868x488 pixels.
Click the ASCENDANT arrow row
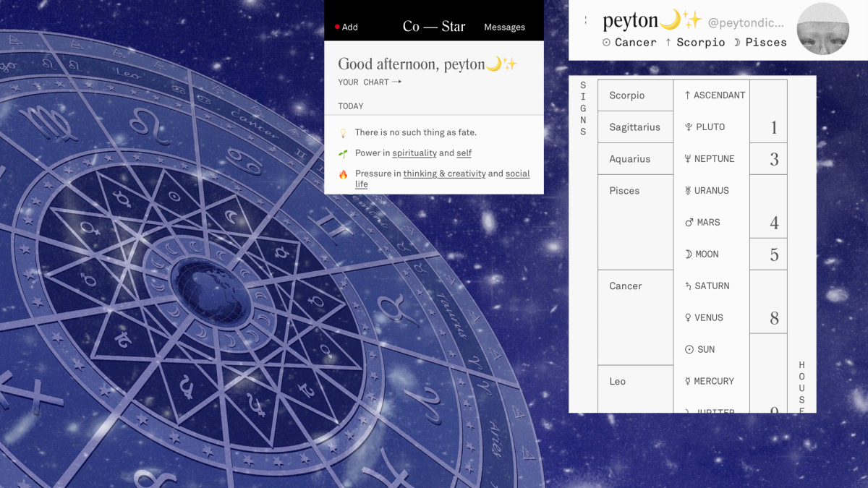pos(714,95)
